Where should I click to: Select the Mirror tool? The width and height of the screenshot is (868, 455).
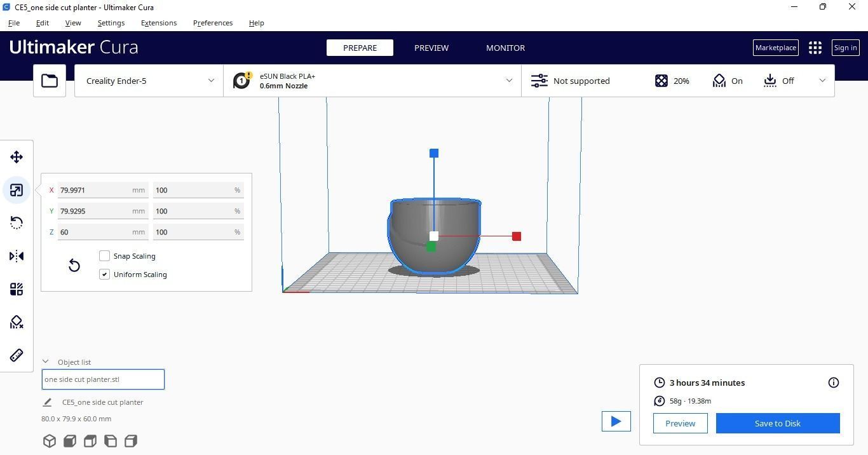(x=17, y=256)
